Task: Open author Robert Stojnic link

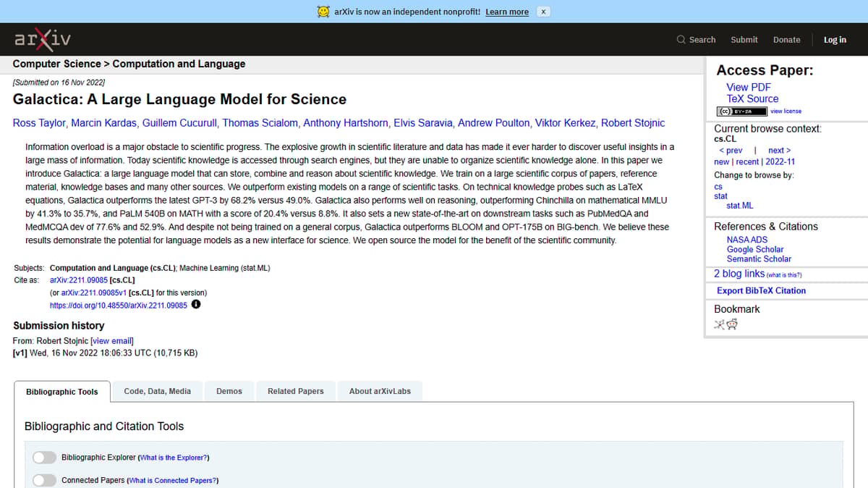Action: coord(634,122)
